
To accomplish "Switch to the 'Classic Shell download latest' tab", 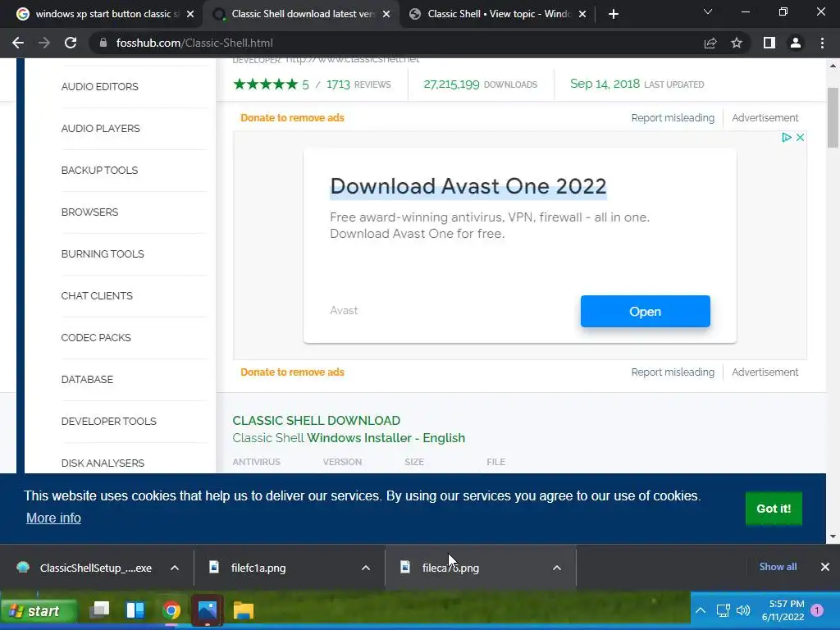I will (x=300, y=14).
